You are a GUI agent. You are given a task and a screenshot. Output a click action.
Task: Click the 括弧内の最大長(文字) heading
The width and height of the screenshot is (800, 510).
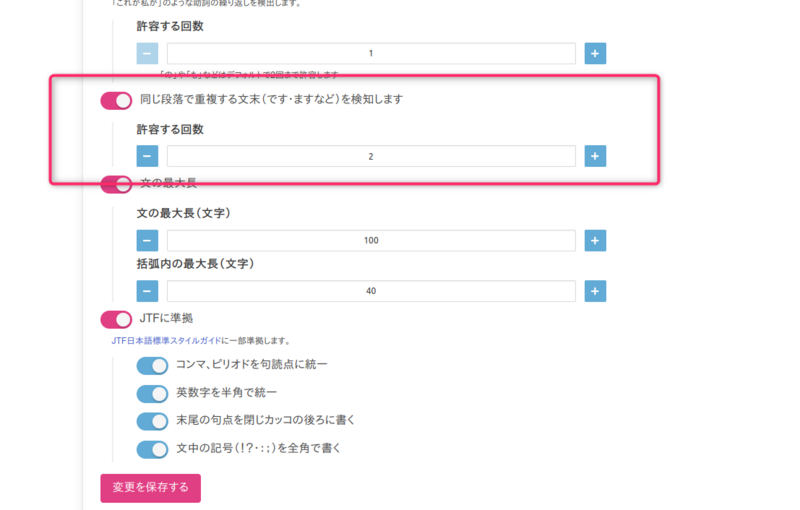(195, 264)
